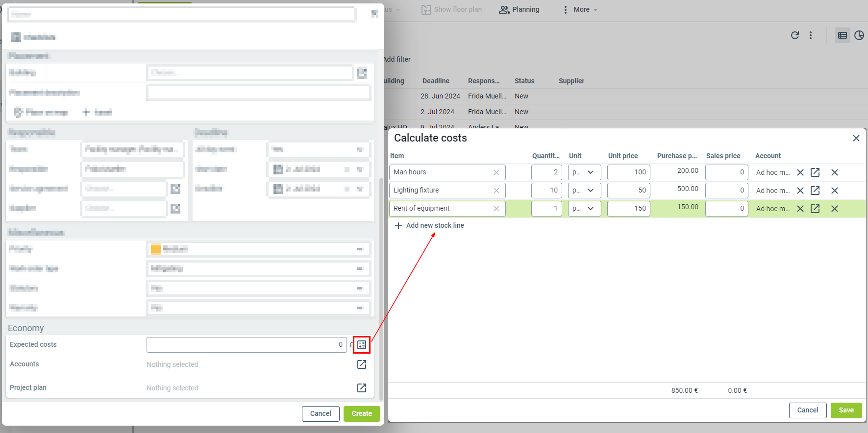Image resolution: width=868 pixels, height=433 pixels.
Task: Remove account from Man hours row
Action: pyautogui.click(x=800, y=172)
